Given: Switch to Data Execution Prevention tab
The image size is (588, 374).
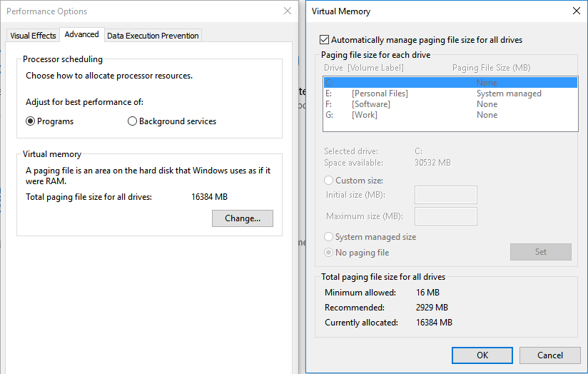Looking at the screenshot, I should click(x=153, y=36).
